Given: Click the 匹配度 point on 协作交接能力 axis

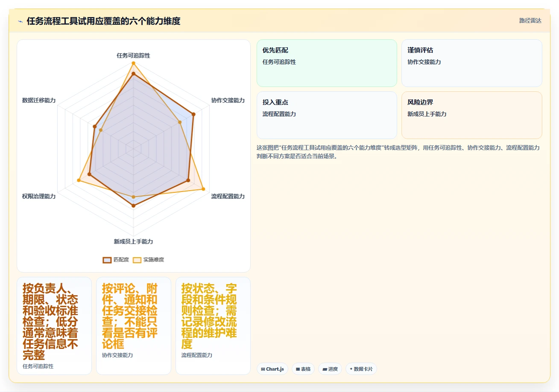Looking at the screenshot, I should pyautogui.click(x=193, y=114).
